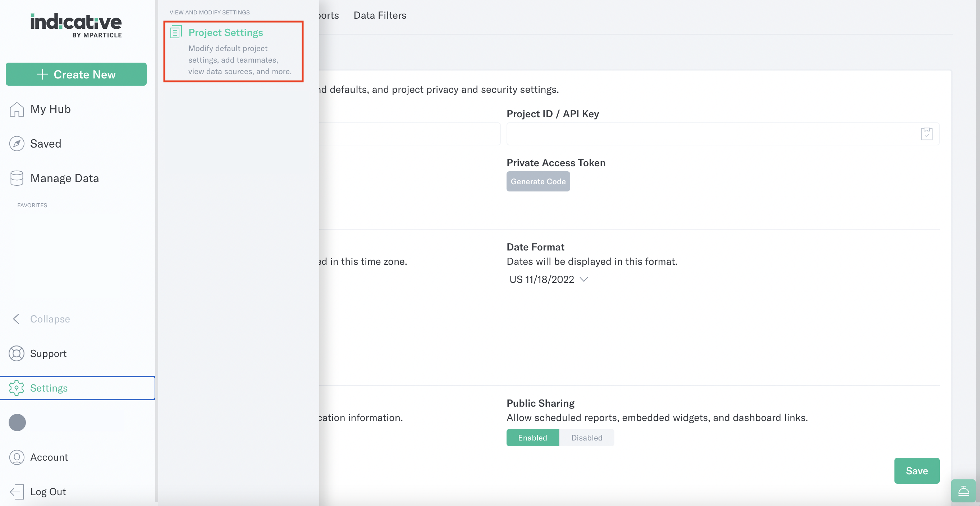
Task: Open Saved items via the compass icon
Action: 17,144
